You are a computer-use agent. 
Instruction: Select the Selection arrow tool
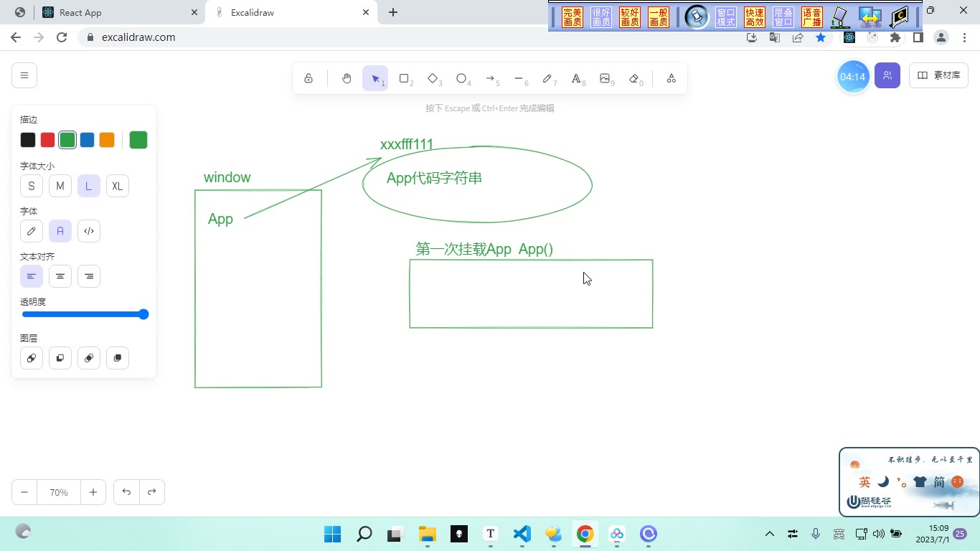(375, 78)
